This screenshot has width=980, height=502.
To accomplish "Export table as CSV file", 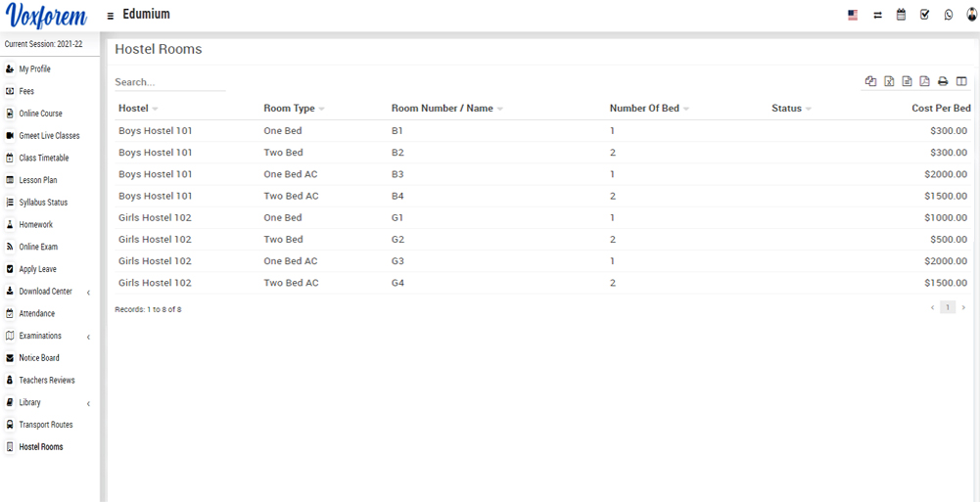I will [x=907, y=82].
